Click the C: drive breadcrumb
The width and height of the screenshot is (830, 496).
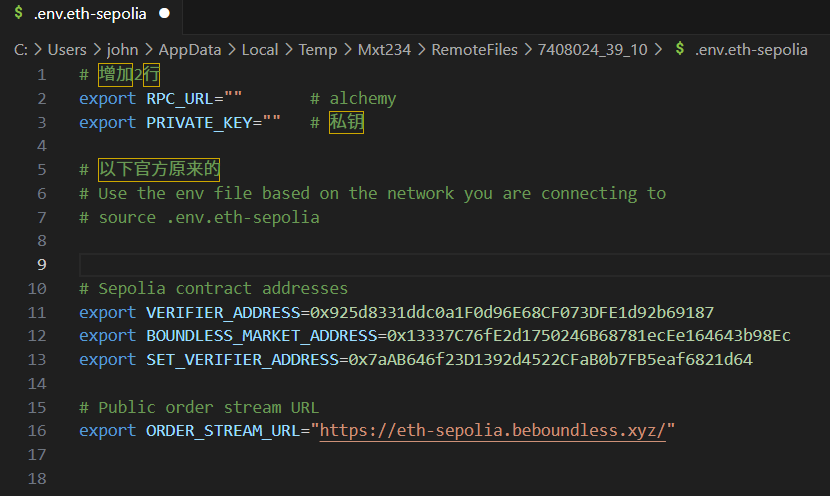coord(21,50)
